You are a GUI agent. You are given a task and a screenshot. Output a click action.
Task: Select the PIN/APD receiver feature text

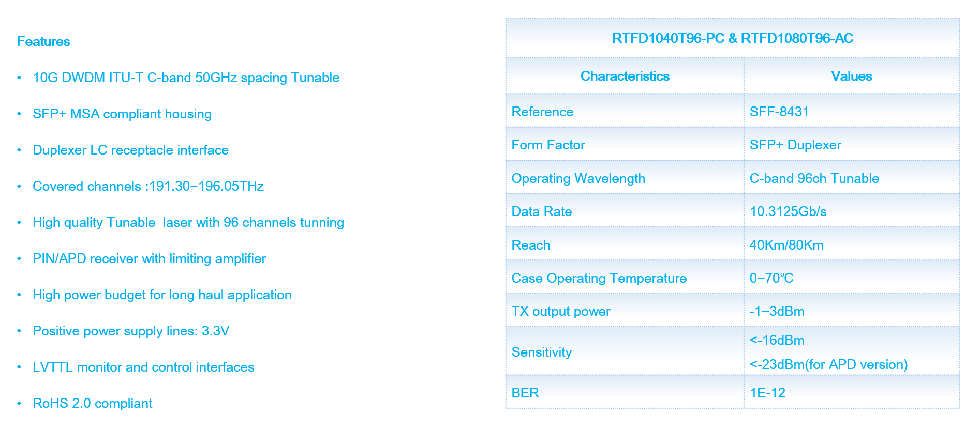pos(149,259)
